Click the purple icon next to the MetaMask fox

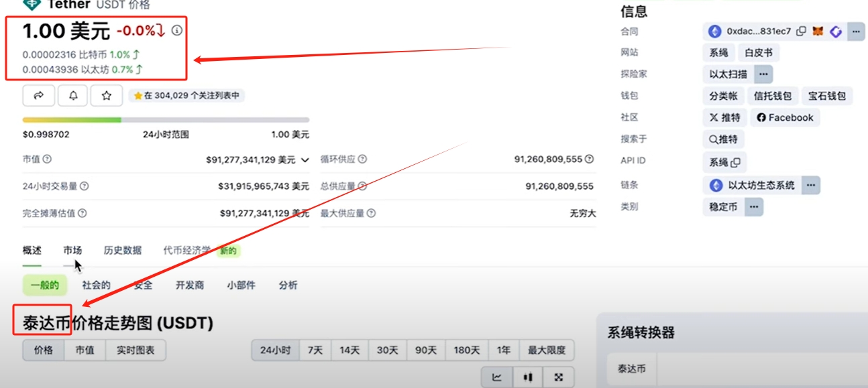836,31
